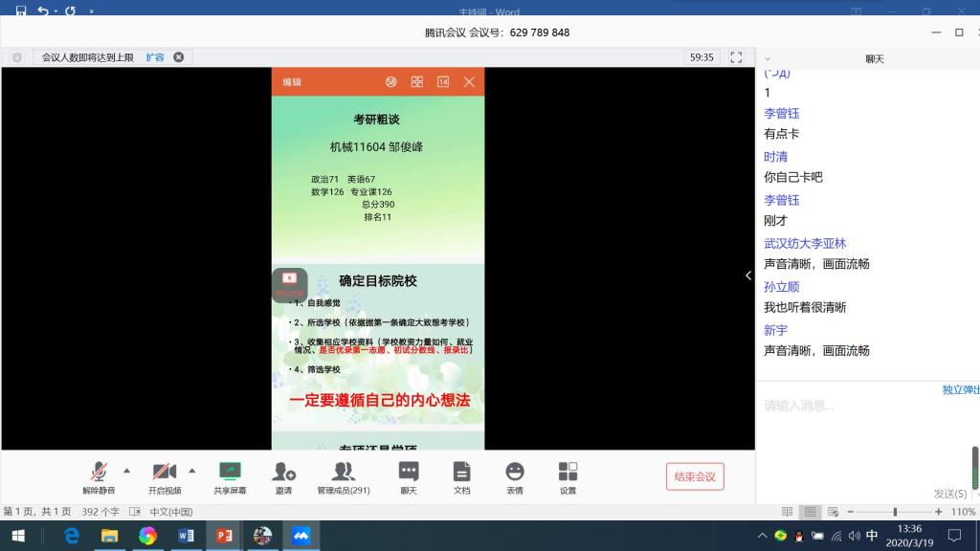Open the meeting 设置 settings
The image size is (980, 551).
568,475
